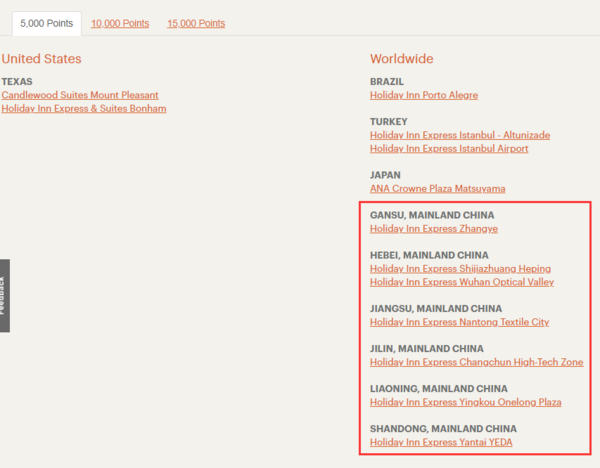Click the Worldwide section heading
The height and width of the screenshot is (468, 600).
click(401, 59)
